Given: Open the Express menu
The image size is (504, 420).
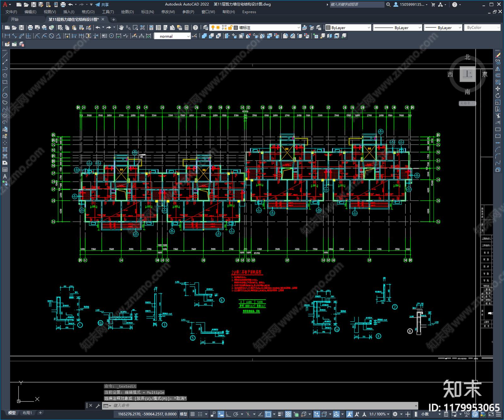Looking at the screenshot, I should tap(249, 12).
